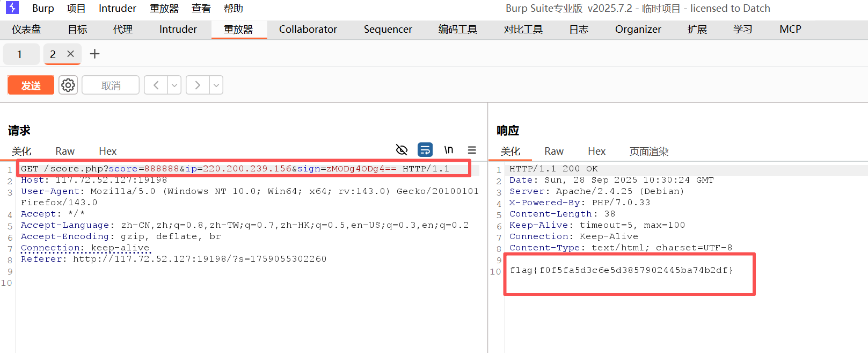Screen dimensions: 868x353
Task: Expand the back history dropdown arrow
Action: pyautogui.click(x=174, y=85)
